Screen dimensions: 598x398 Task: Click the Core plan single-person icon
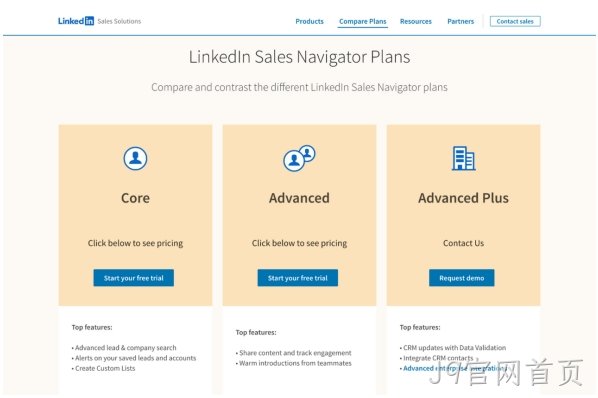click(135, 158)
